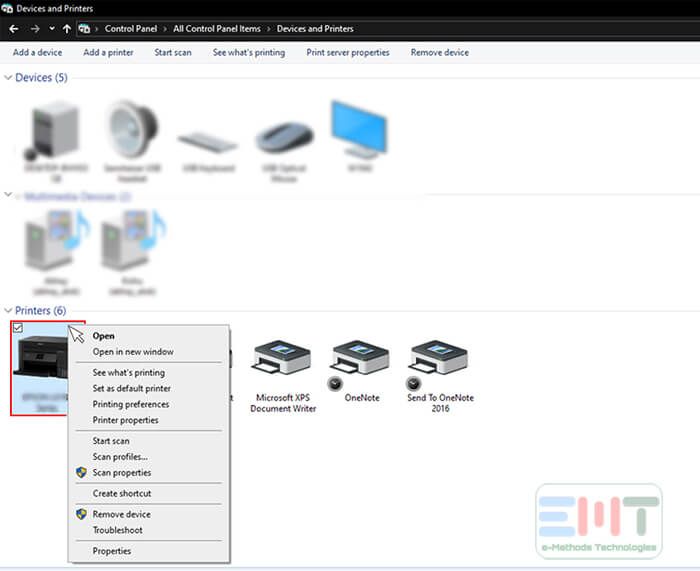Click Troubleshoot in the context menu

pos(117,530)
